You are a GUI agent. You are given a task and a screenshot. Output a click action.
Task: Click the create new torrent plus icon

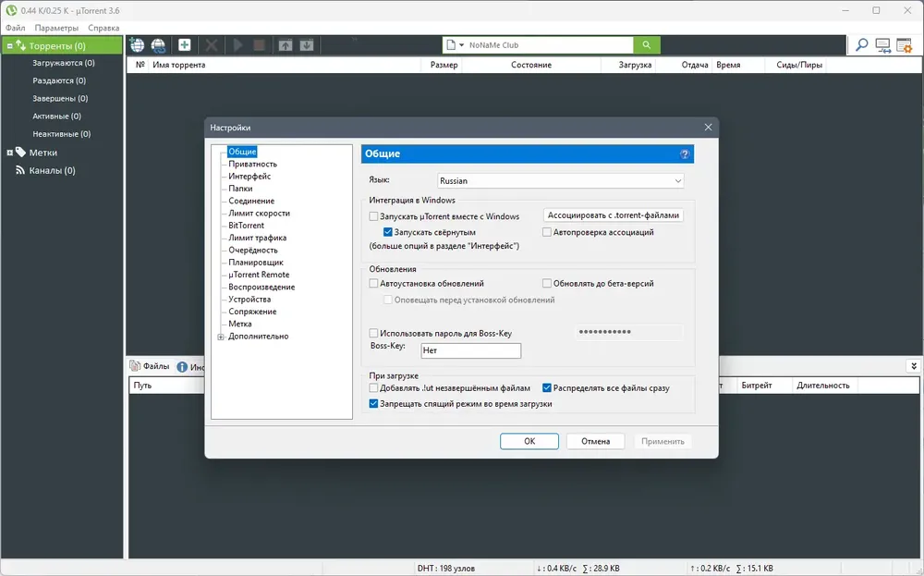point(185,44)
